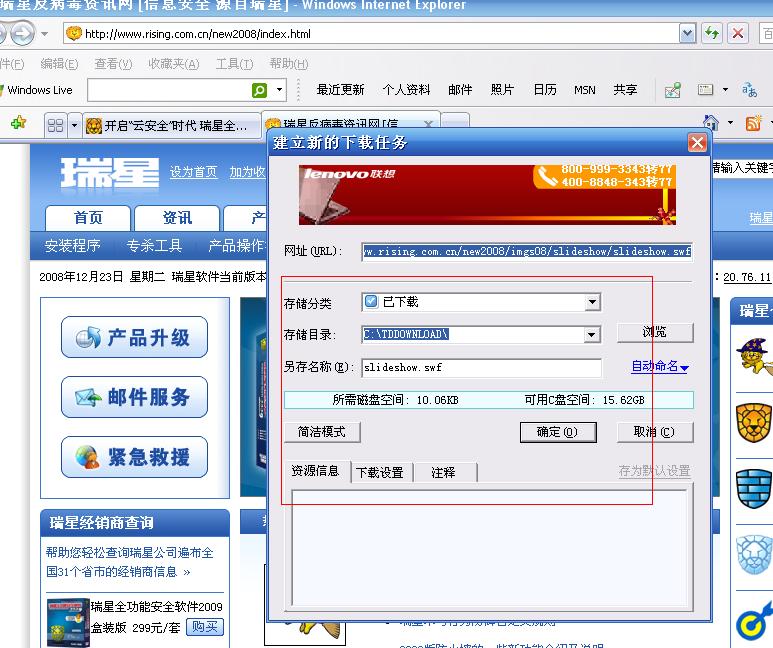Click the 设为首页 link

point(193,172)
